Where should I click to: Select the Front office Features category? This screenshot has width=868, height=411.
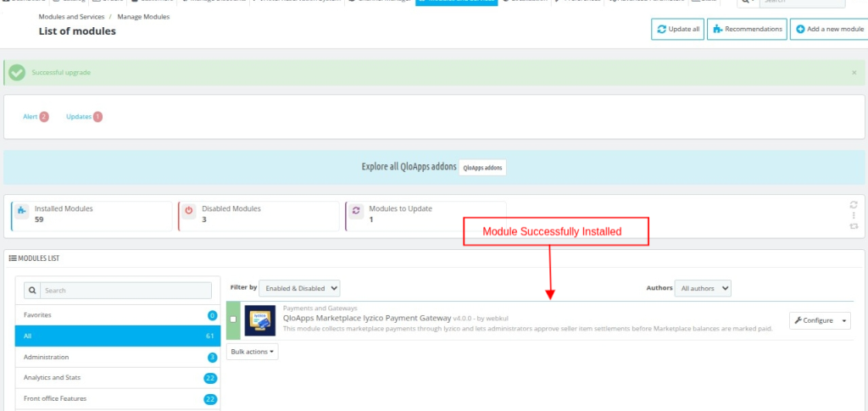pyautogui.click(x=118, y=399)
